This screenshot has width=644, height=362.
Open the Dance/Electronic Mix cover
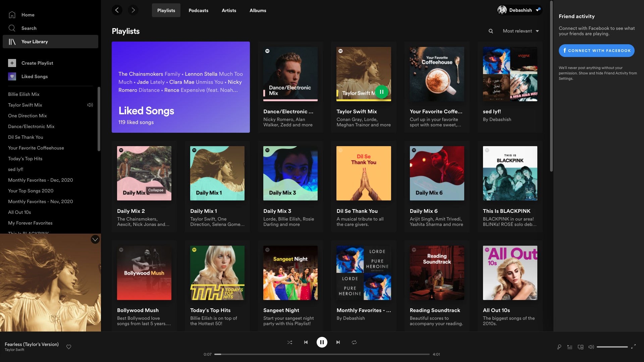coord(290,74)
